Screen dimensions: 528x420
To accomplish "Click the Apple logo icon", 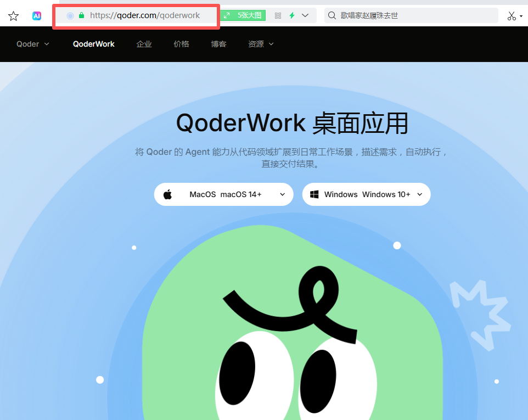I will click(x=168, y=194).
